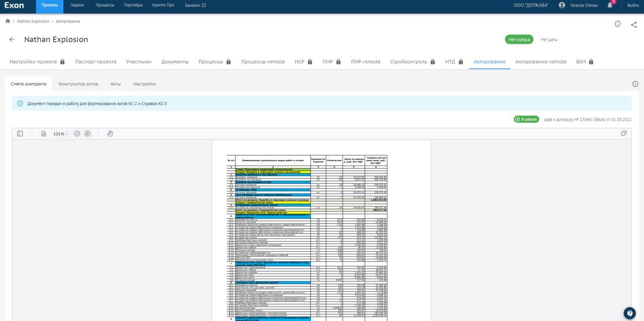The height and width of the screenshot is (321, 644).
Task: Click the back arrow beside project title
Action: pos(12,39)
